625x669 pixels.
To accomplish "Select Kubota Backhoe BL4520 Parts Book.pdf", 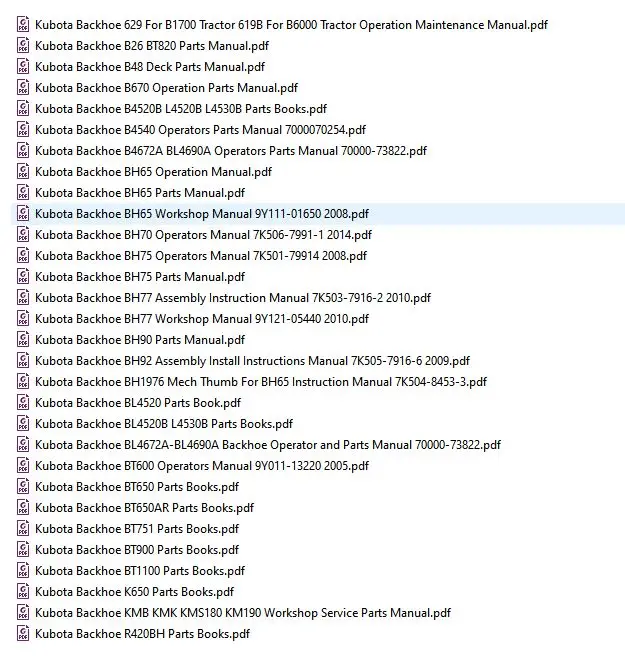I will (x=138, y=403).
